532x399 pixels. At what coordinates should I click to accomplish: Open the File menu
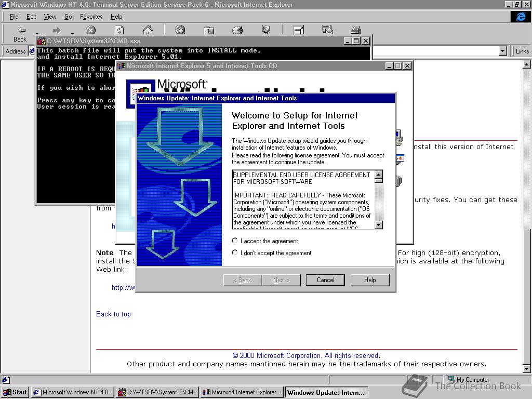(x=14, y=17)
